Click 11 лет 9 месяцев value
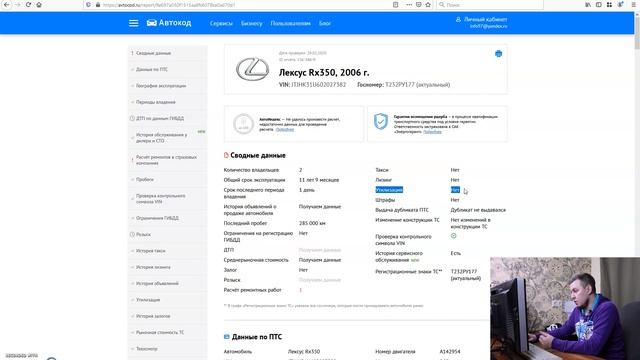Image resolution: width=640 pixels, height=360 pixels. pos(319,180)
